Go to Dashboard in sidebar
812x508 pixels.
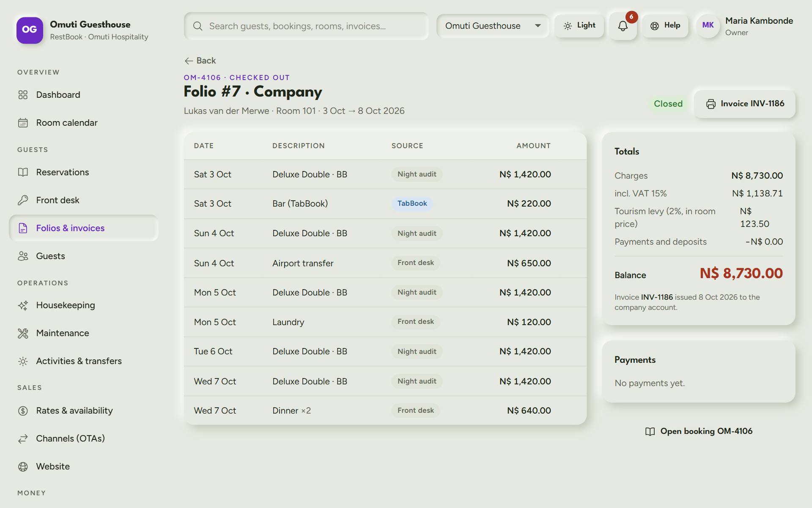(84, 95)
